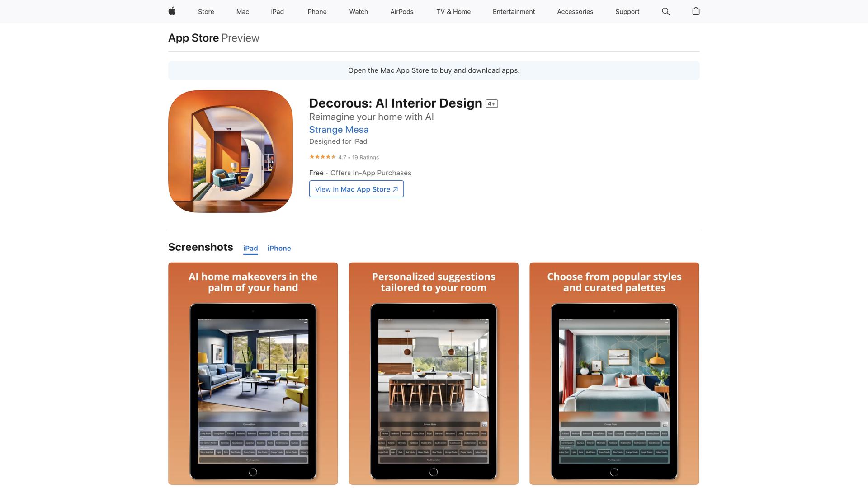Screen dimensions: 868x488
Task: Click the first iPad screenshot thumbnail
Action: (x=253, y=374)
